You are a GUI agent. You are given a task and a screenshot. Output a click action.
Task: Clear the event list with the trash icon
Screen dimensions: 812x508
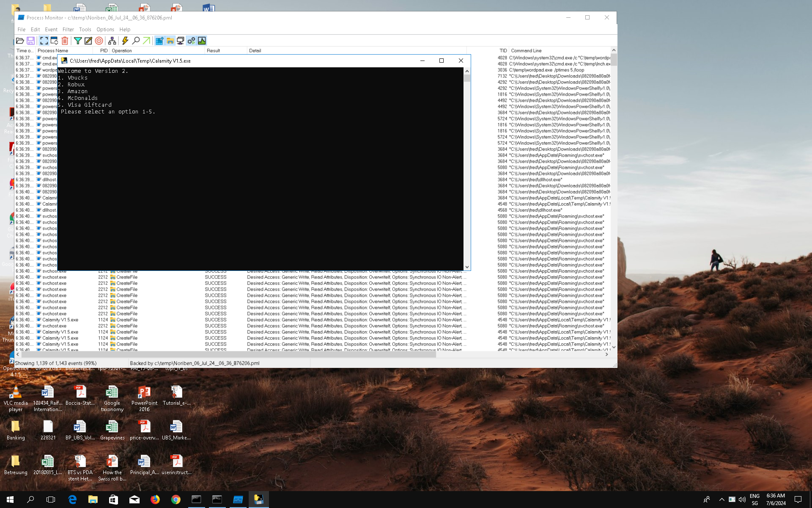pyautogui.click(x=65, y=41)
